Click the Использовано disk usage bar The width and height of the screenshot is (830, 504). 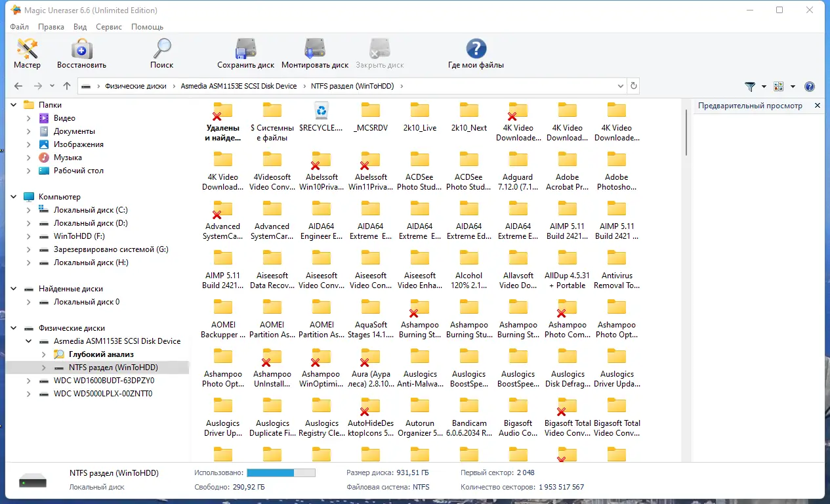click(x=281, y=472)
